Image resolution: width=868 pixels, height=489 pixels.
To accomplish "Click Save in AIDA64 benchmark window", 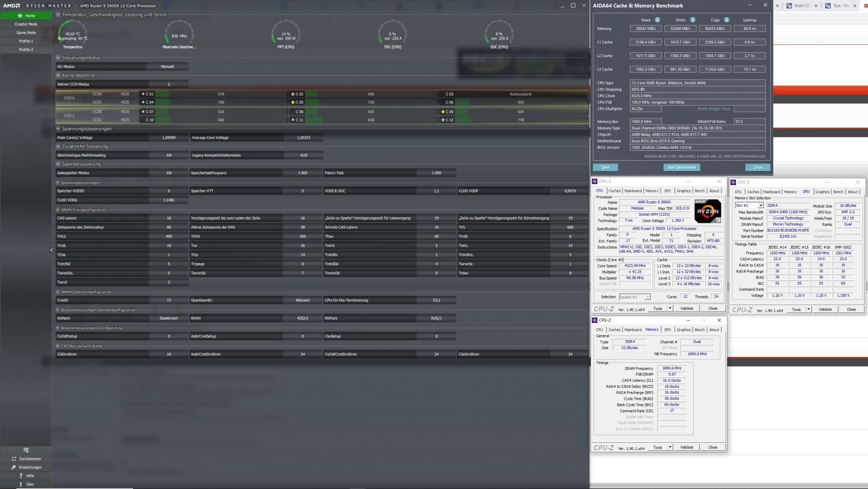I will tap(605, 167).
